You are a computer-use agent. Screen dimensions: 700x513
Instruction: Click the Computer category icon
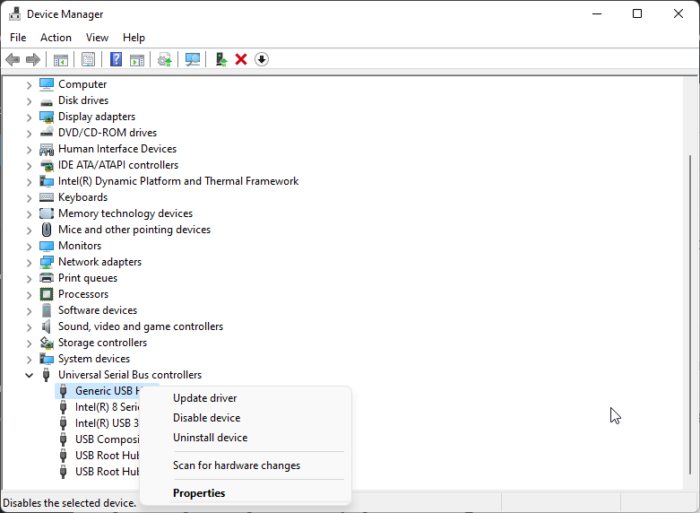(x=46, y=84)
